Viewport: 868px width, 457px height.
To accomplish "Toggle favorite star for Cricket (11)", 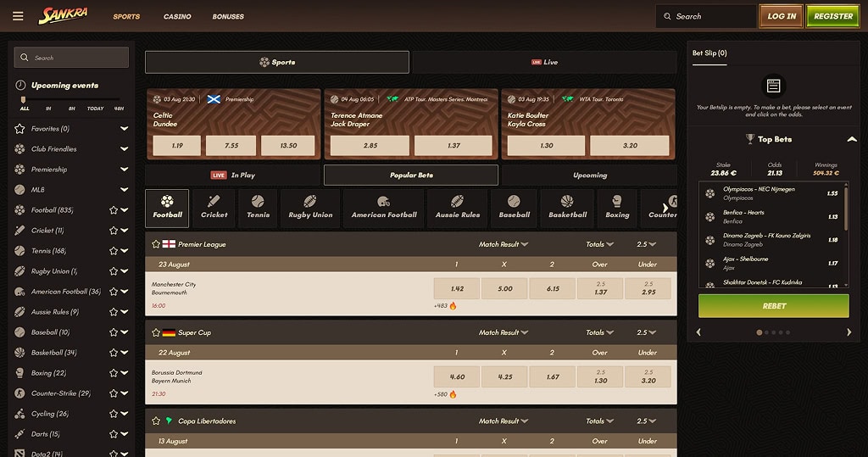I will point(114,231).
